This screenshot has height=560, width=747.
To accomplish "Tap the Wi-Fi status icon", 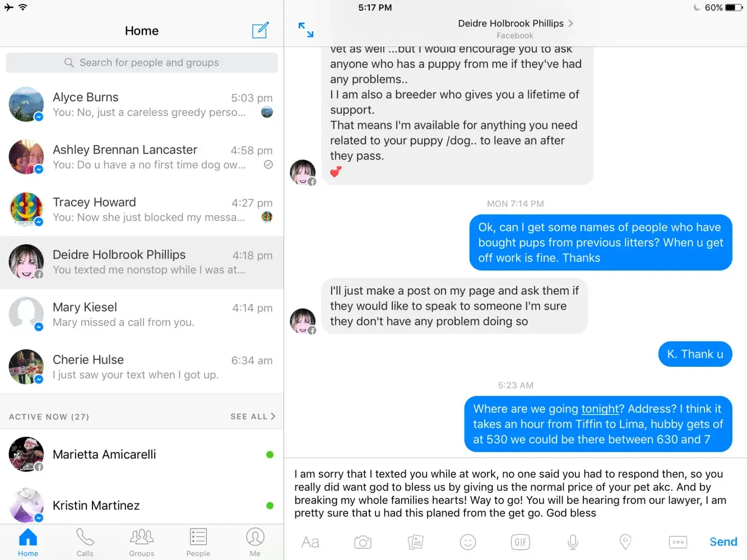I will 23,7.
